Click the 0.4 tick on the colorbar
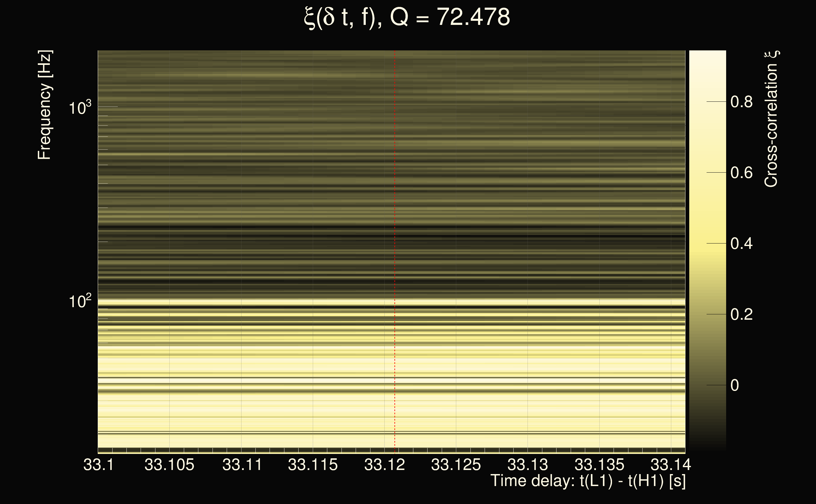The image size is (816, 504). pos(741,244)
